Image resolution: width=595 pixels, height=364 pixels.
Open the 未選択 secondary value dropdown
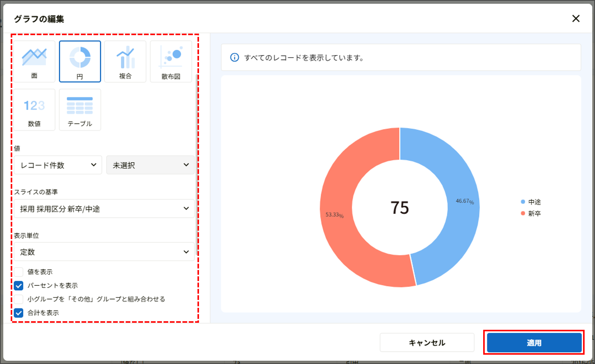[x=150, y=165]
